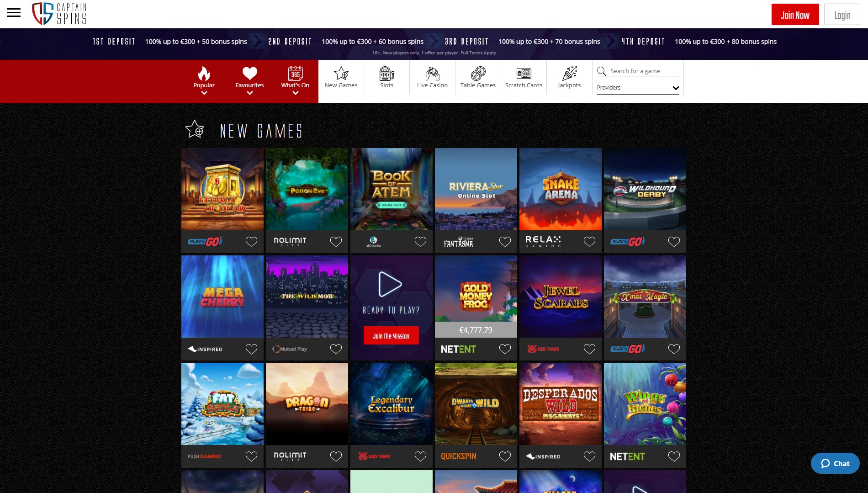Open the Favourites heart icon
Image resolution: width=868 pixels, height=493 pixels.
(x=249, y=74)
